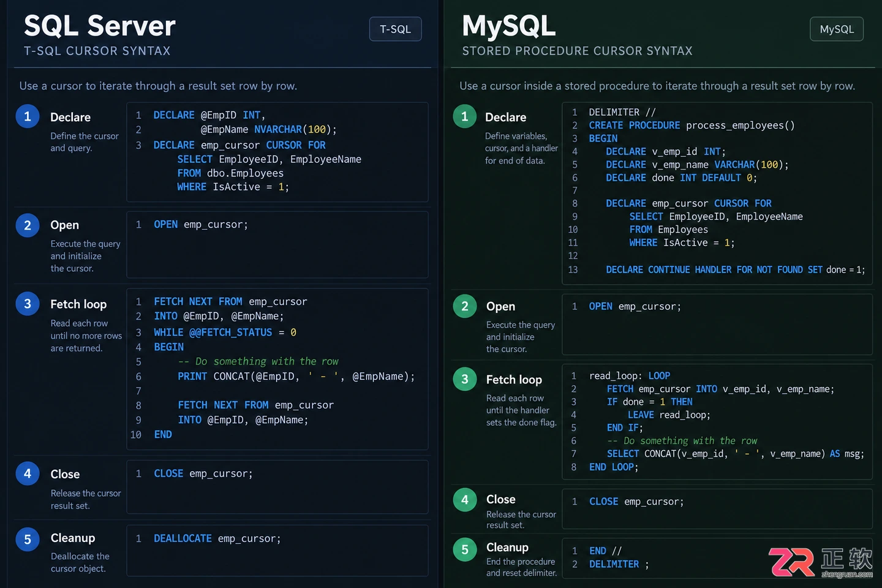Click the MySQL main title

[x=509, y=26]
